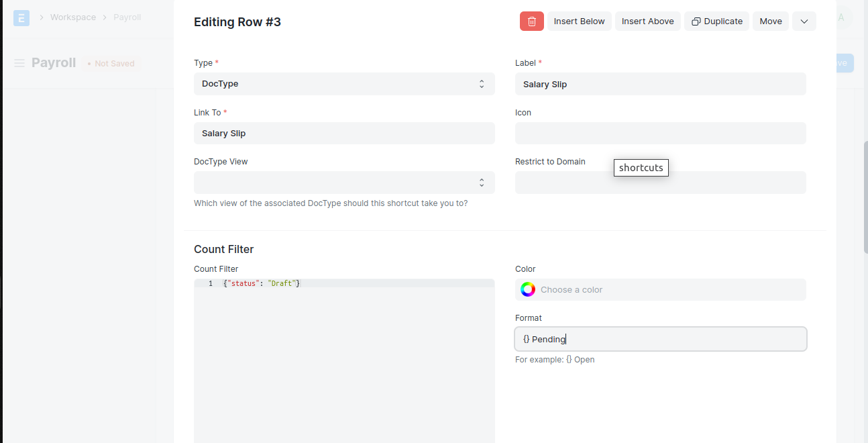Open the Type dropdown showing DocType
The height and width of the screenshot is (443, 868).
[344, 83]
